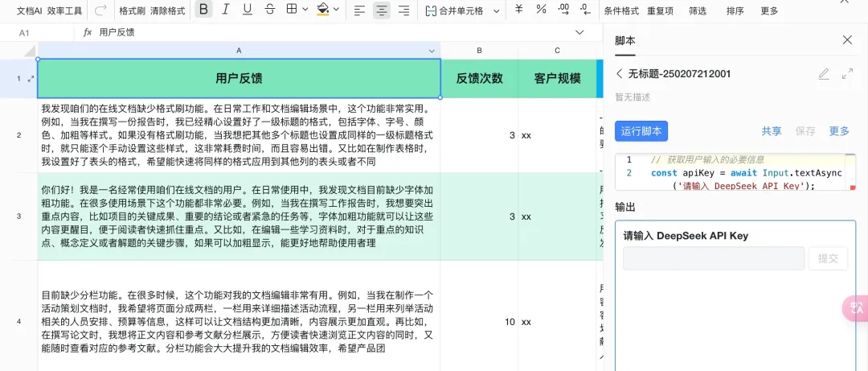Image resolution: width=868 pixels, height=371 pixels.
Task: Increase decimal places
Action: tap(563, 10)
